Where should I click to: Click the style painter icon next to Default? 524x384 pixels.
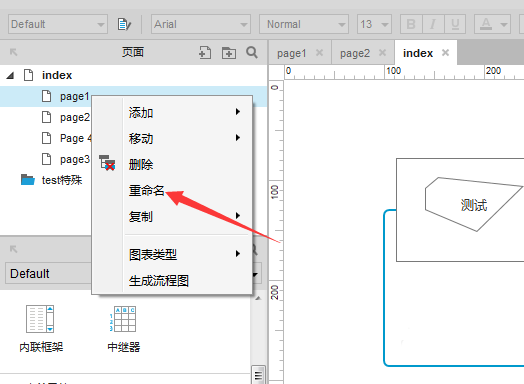click(x=124, y=24)
